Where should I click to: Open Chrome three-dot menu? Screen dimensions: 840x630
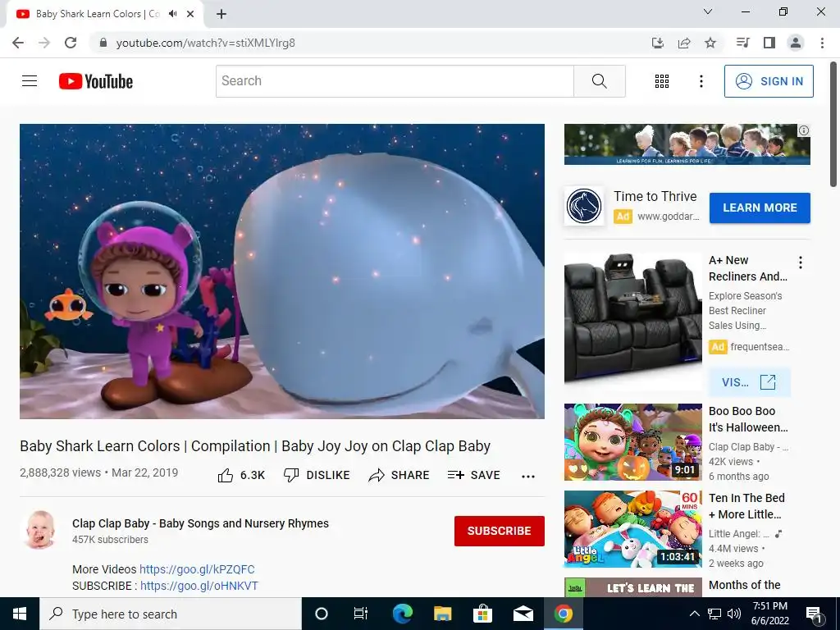click(x=822, y=43)
